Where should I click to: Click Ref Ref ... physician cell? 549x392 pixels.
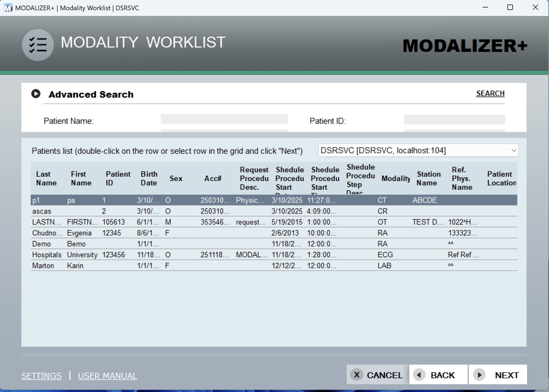click(463, 254)
